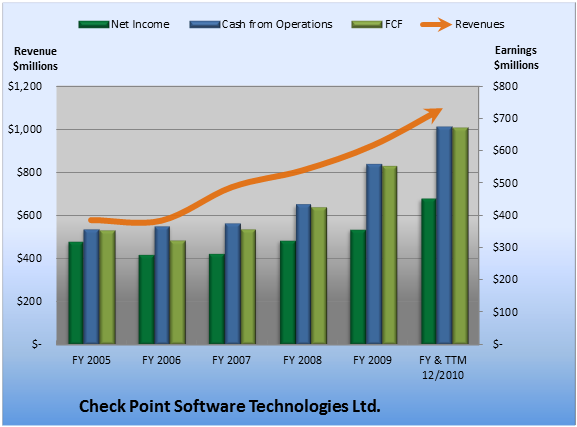Select the FY 2008 Cash from Operations bar
The height and width of the screenshot is (427, 577).
click(303, 274)
